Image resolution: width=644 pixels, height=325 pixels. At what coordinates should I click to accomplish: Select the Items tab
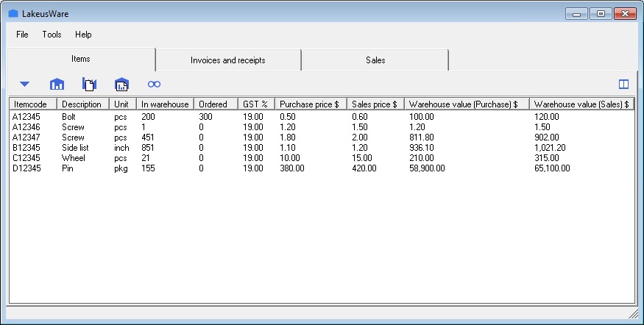click(x=81, y=59)
